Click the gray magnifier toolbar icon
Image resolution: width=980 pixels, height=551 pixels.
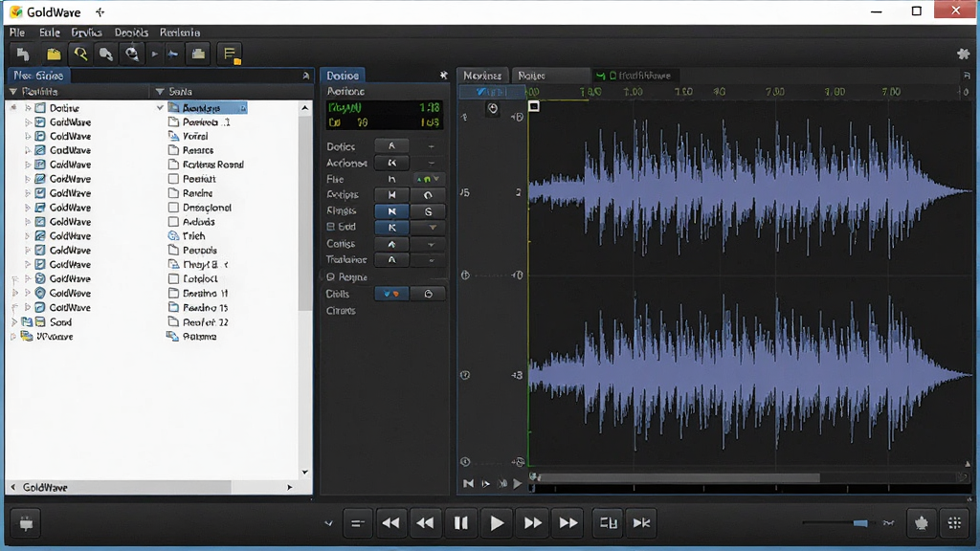(105, 55)
